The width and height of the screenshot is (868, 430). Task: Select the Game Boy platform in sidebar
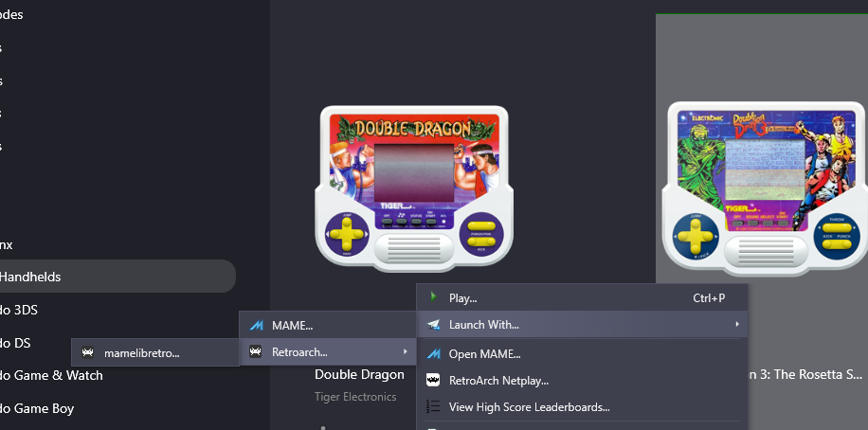(37, 408)
